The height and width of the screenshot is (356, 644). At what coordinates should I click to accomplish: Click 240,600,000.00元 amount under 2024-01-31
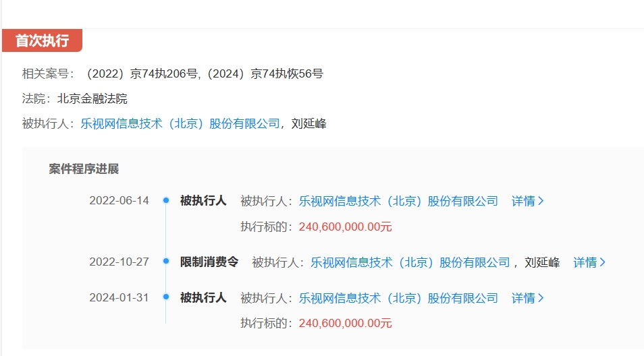[x=346, y=323]
